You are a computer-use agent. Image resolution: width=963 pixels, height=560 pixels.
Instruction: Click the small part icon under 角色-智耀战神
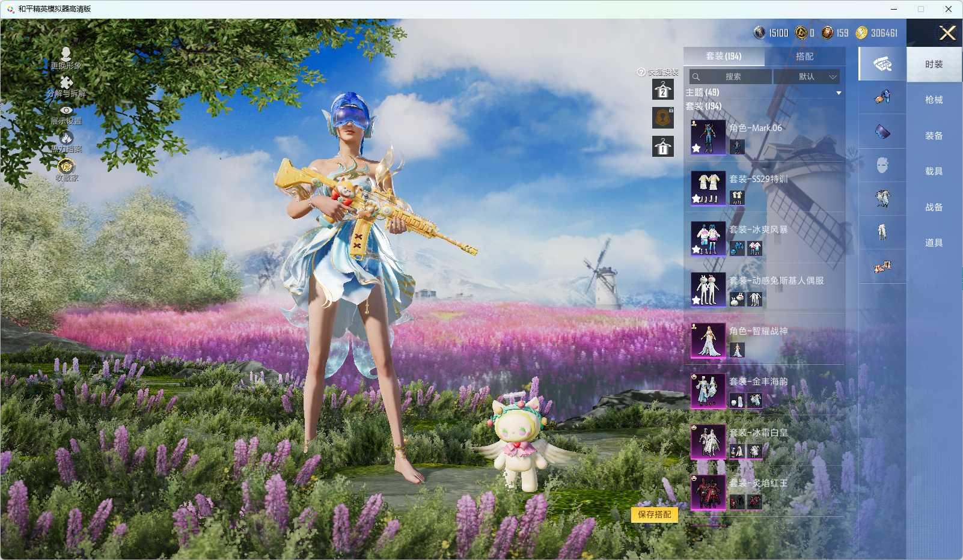tap(737, 350)
